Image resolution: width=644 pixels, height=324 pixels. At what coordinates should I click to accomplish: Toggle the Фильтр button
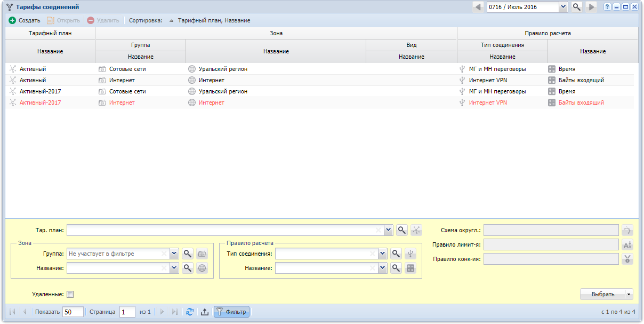pyautogui.click(x=231, y=312)
